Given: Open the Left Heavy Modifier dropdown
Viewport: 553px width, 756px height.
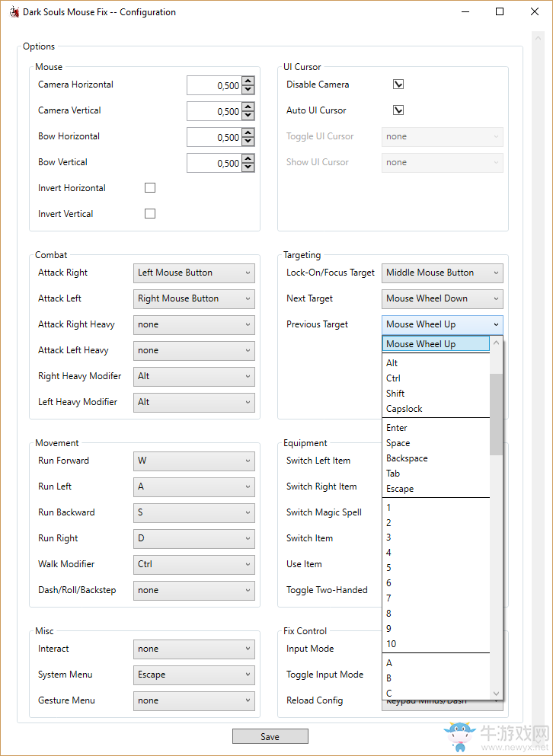Looking at the screenshot, I should click(194, 402).
